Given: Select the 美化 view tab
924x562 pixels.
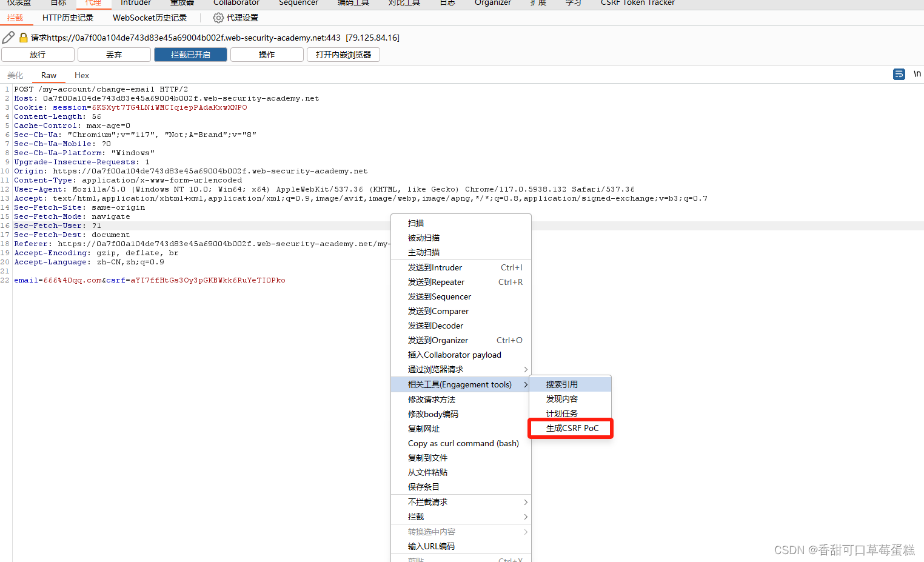Looking at the screenshot, I should point(15,75).
